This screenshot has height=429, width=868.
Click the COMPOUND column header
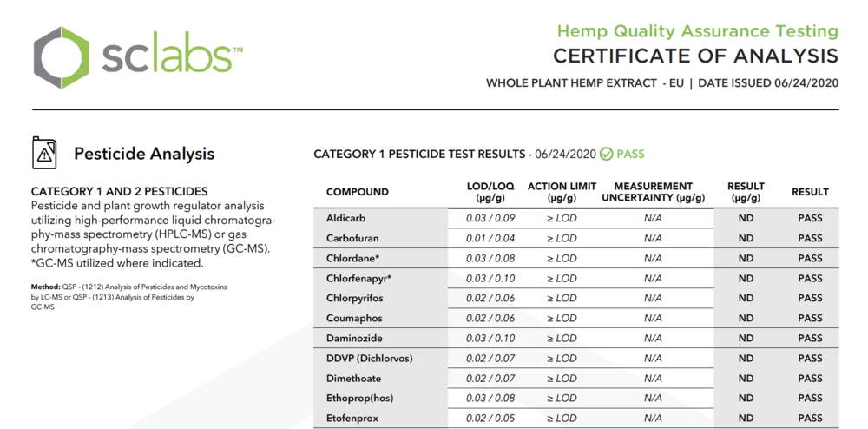[357, 192]
